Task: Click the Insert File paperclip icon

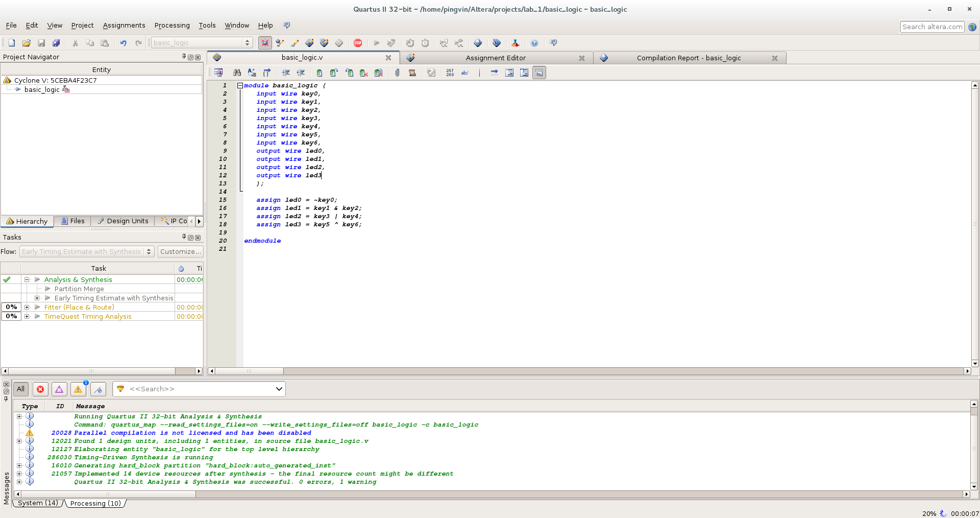Action: tap(397, 73)
